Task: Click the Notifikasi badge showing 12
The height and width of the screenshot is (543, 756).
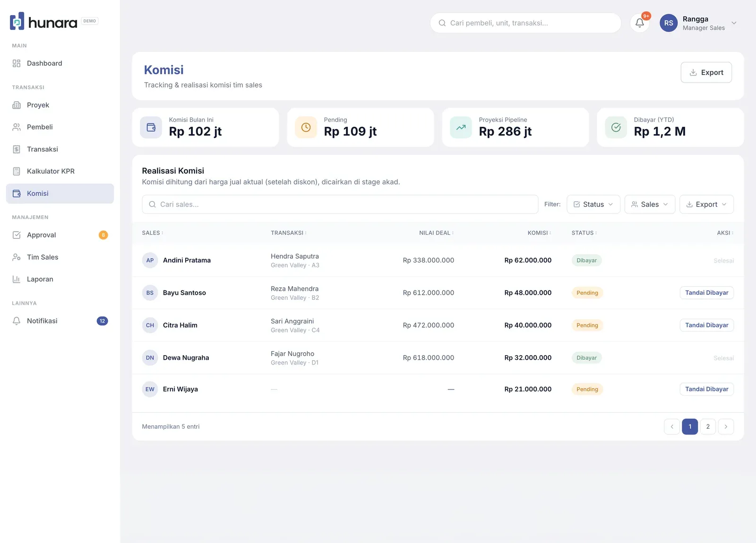Action: pos(103,321)
